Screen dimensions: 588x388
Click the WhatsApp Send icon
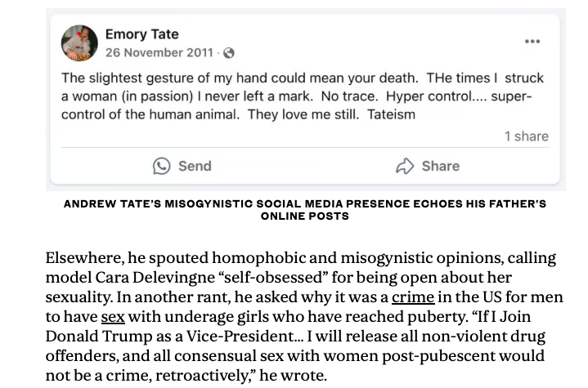tap(162, 166)
